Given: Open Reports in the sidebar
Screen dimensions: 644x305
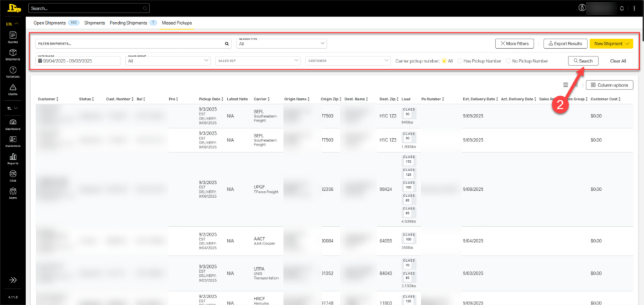Looking at the screenshot, I should 13,159.
